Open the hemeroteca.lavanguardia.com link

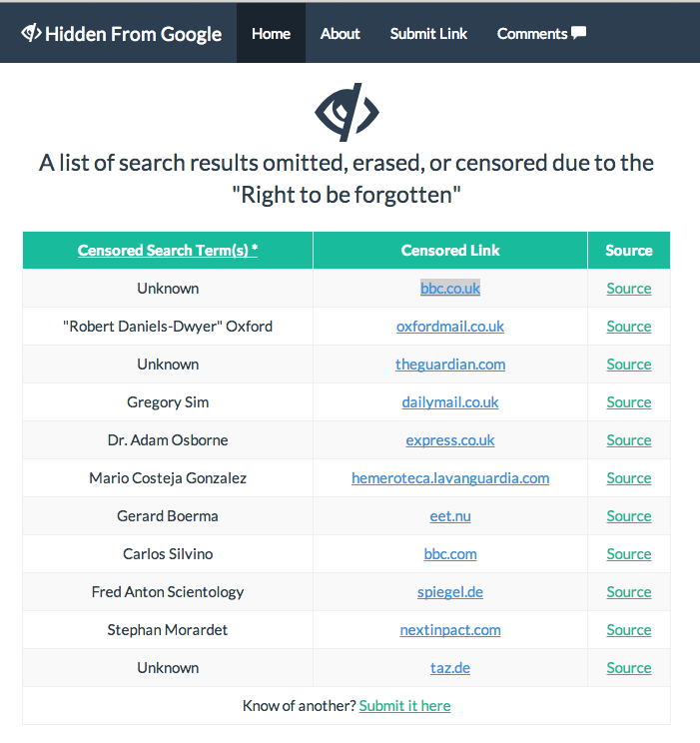coord(450,478)
